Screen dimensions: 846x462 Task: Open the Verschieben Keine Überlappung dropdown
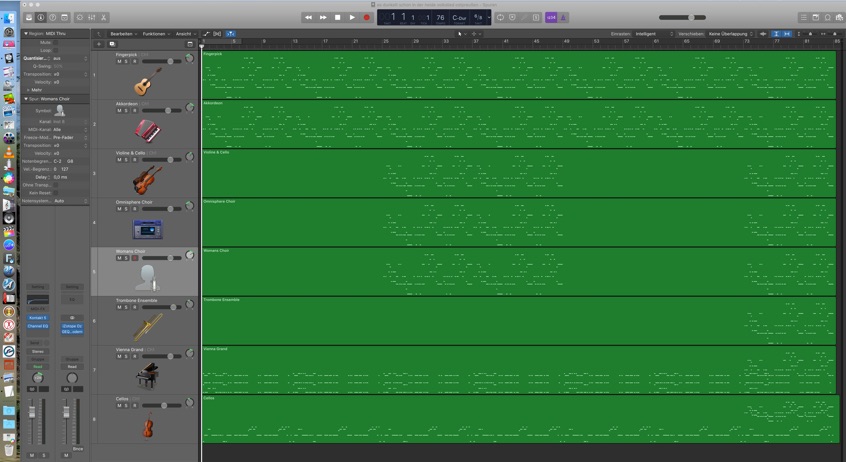(x=731, y=33)
